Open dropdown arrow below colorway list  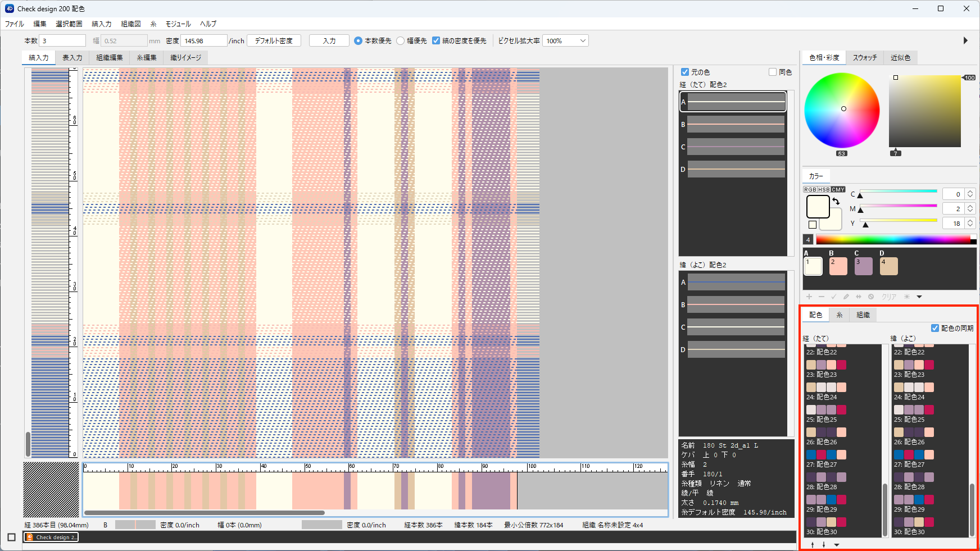[837, 545]
